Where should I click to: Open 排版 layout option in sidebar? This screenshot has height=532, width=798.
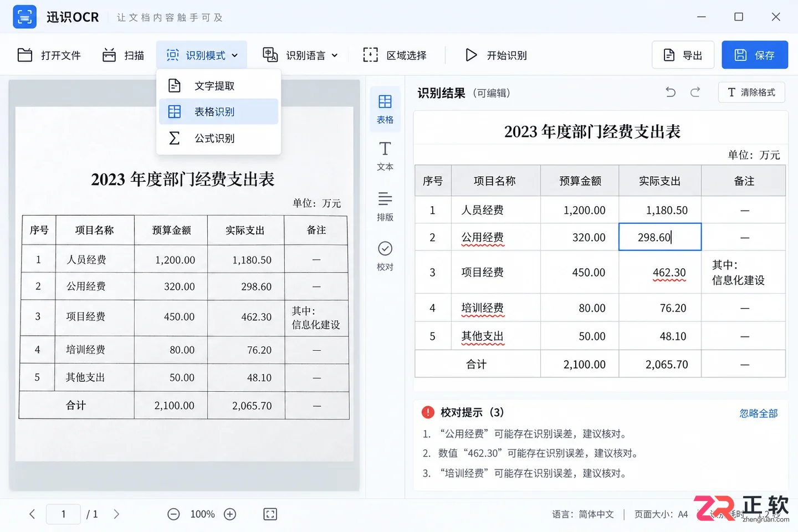tap(385, 206)
